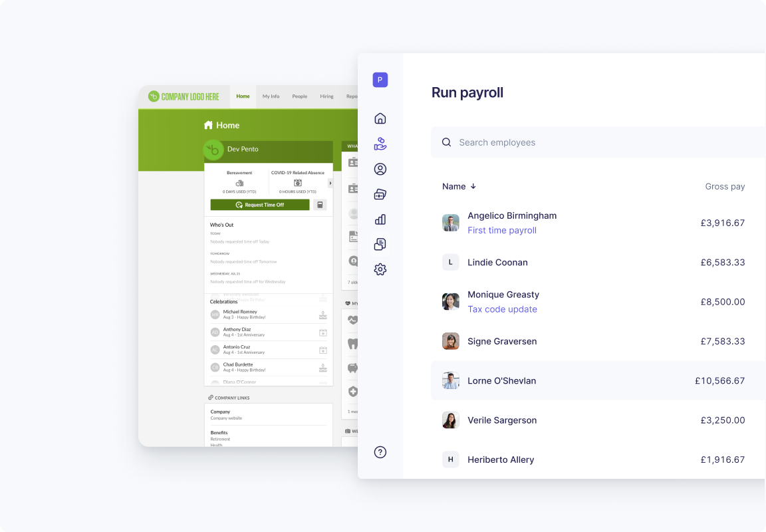
Task: Click birthday cake icon for Michael Romney
Action: (x=323, y=315)
